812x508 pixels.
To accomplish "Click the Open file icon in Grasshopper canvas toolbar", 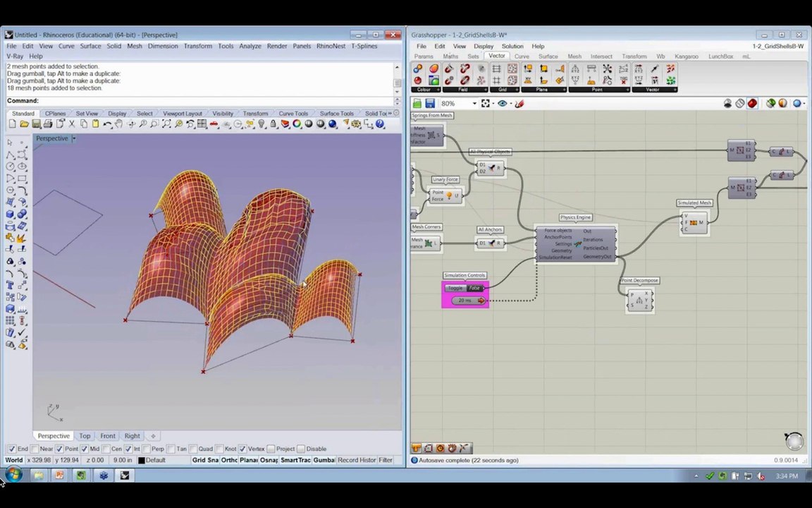I will tap(417, 104).
